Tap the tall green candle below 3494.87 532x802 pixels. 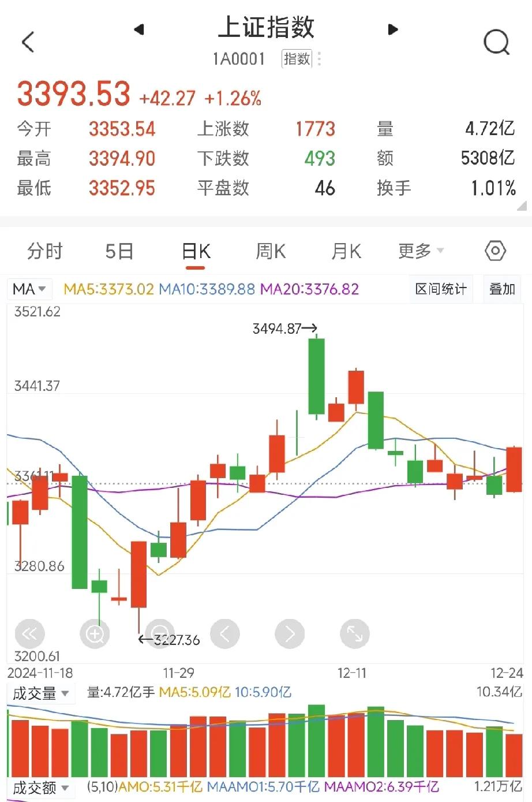(x=316, y=376)
